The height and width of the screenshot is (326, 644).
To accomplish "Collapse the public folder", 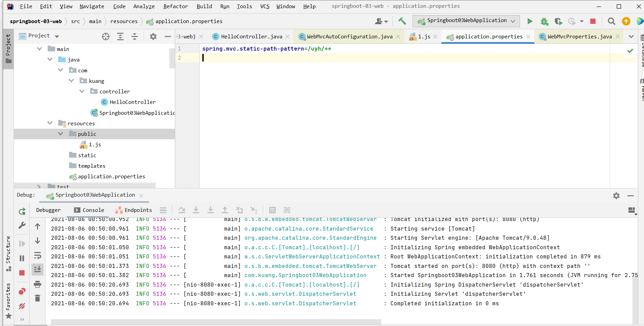I will pyautogui.click(x=60, y=134).
